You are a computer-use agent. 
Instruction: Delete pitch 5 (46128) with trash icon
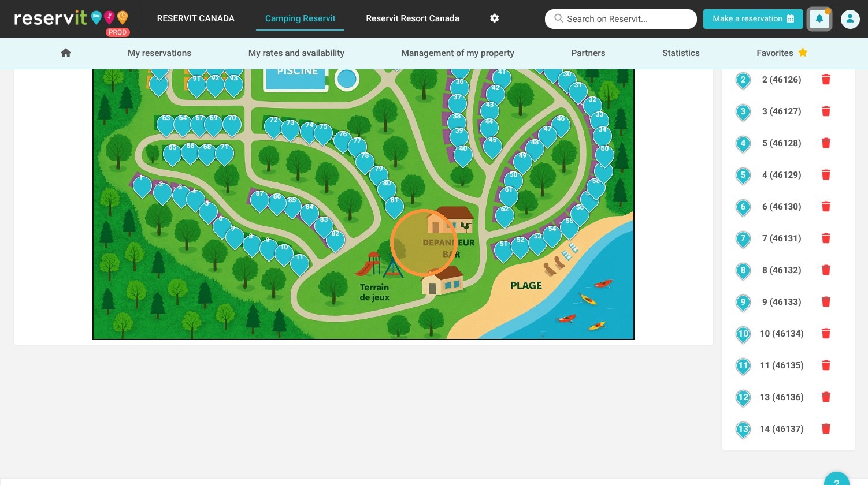pos(826,143)
